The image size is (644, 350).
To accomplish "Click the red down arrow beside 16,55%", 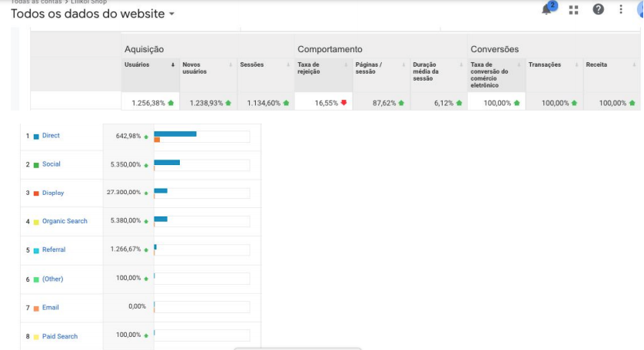I will tap(344, 103).
